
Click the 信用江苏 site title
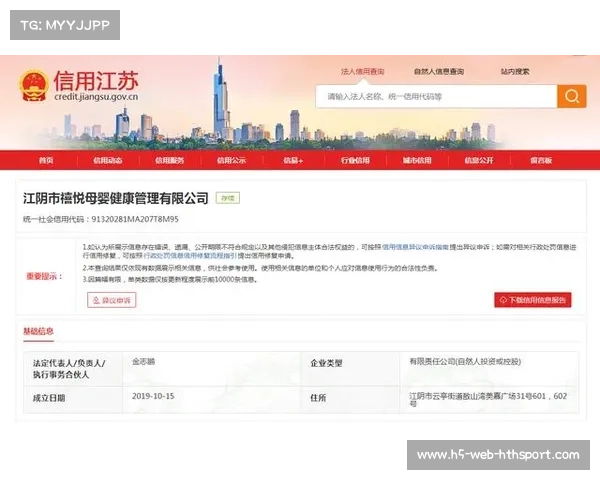click(96, 80)
